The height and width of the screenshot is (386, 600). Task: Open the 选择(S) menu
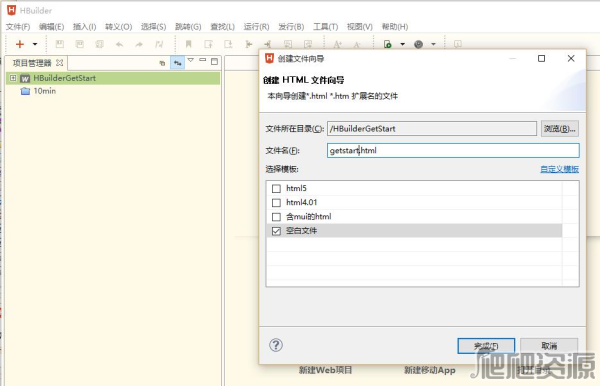point(153,27)
